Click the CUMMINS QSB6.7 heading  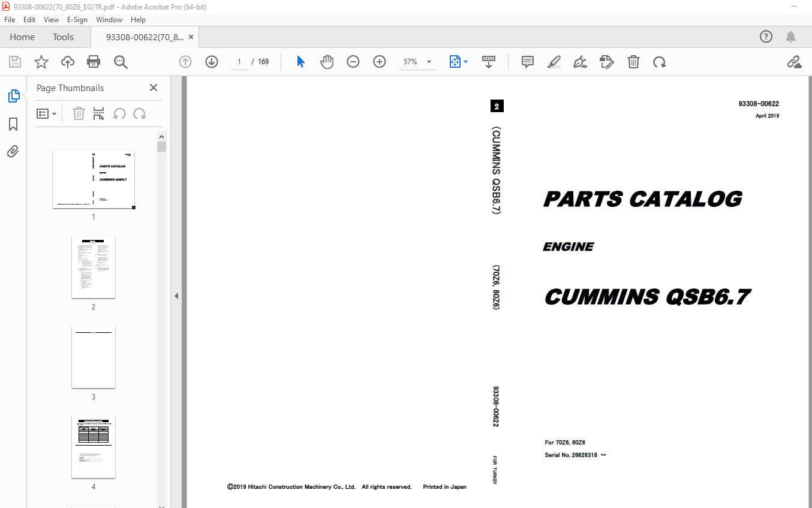[x=648, y=296]
